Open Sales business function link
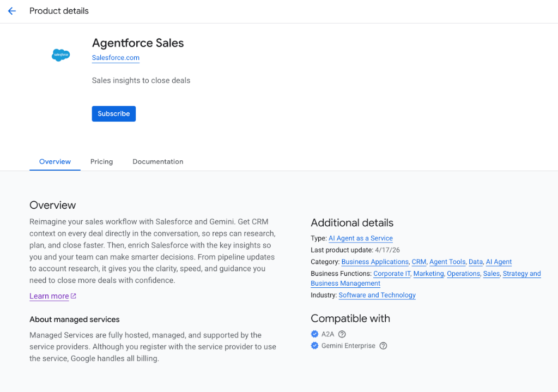 coord(491,274)
